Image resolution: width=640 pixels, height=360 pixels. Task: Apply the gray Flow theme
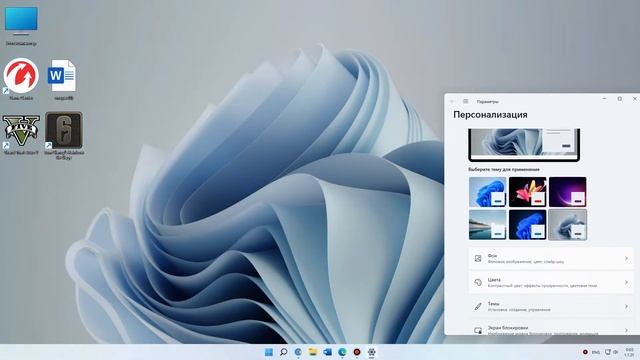click(567, 224)
